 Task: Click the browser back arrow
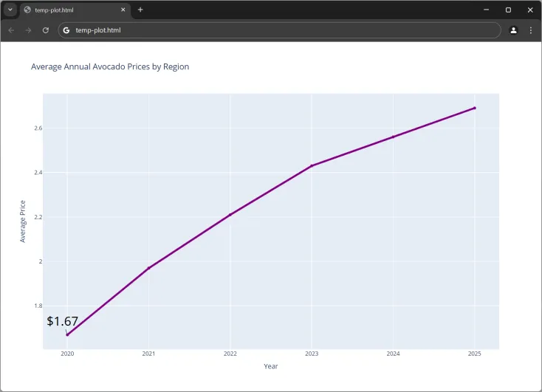11,30
